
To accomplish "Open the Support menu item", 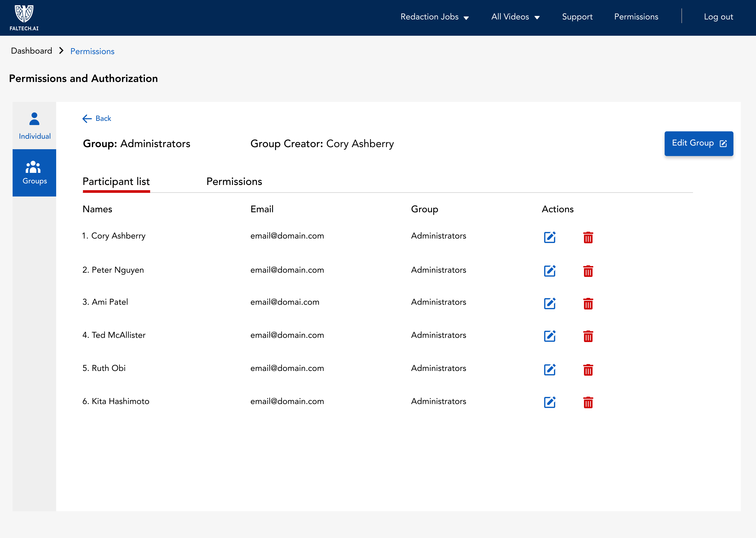I will point(577,17).
